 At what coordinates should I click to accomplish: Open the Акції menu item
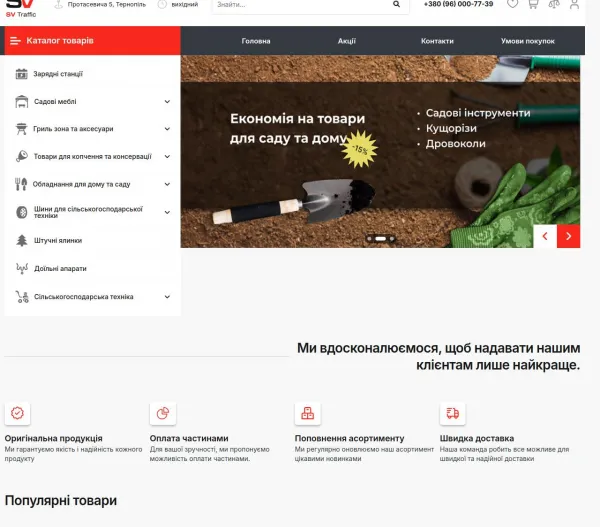(x=347, y=41)
